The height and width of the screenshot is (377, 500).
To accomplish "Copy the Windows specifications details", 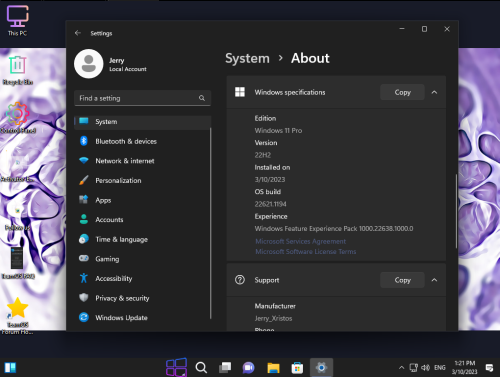I will pos(402,92).
